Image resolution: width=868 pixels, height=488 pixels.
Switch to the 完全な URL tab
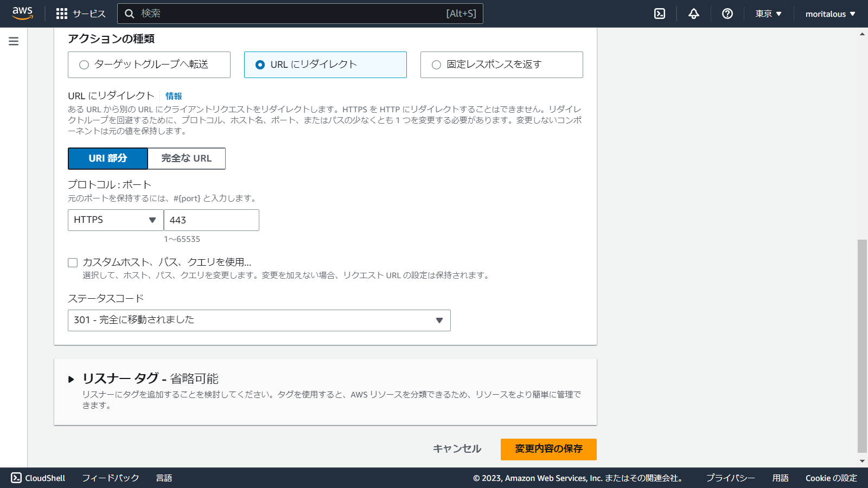pos(186,158)
